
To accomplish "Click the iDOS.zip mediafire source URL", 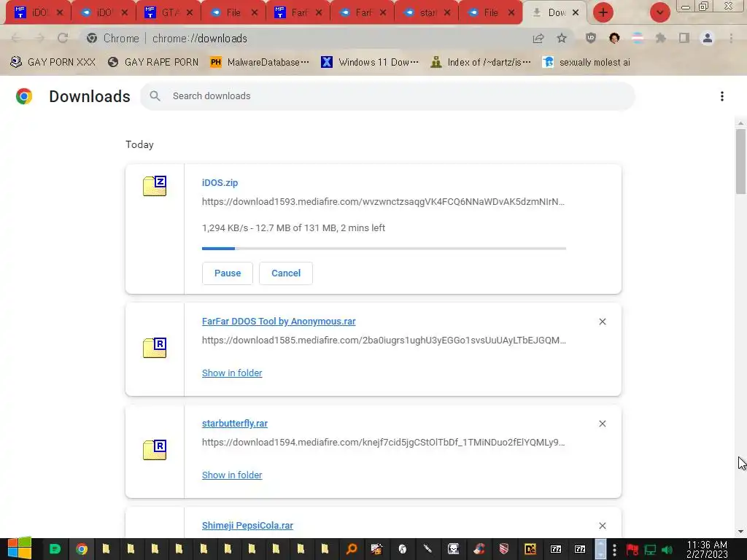I will (383, 201).
